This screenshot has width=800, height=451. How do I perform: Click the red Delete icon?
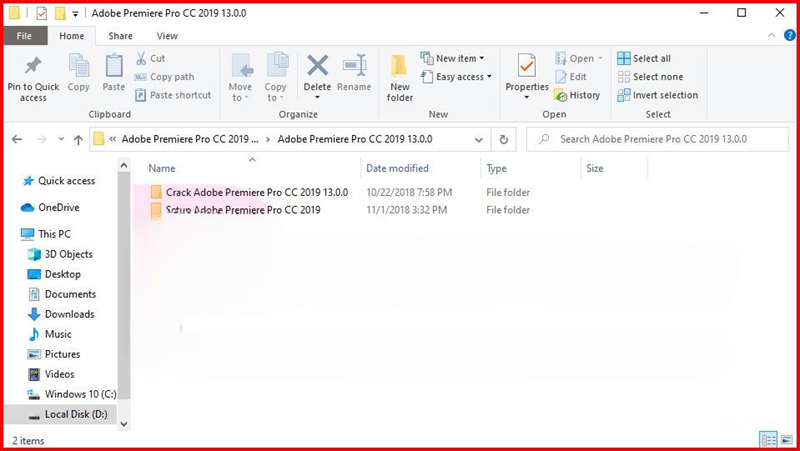coord(317,68)
